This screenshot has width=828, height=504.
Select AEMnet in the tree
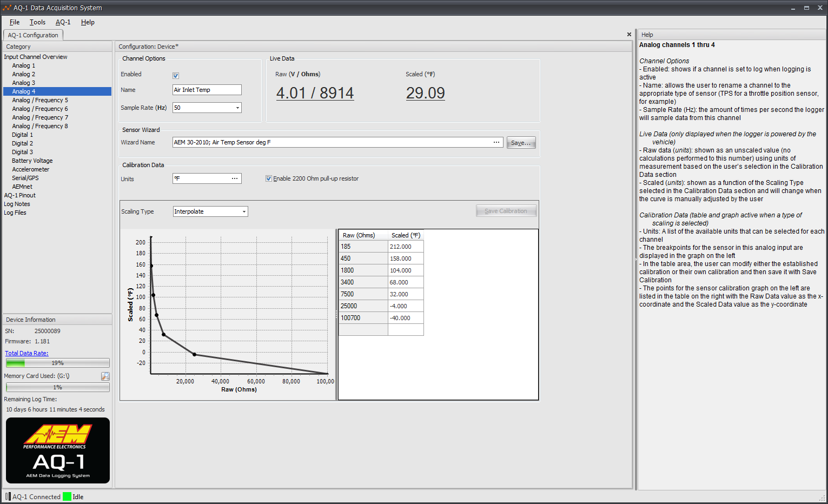22,187
